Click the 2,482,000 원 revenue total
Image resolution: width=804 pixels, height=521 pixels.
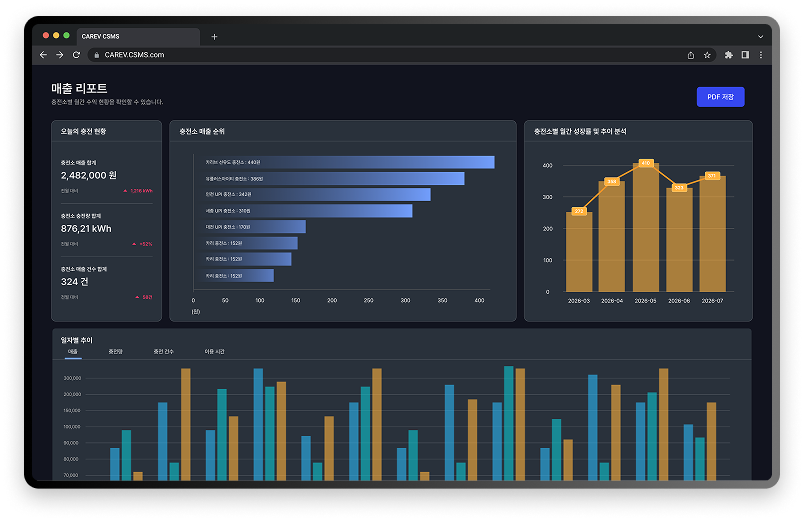coord(89,175)
